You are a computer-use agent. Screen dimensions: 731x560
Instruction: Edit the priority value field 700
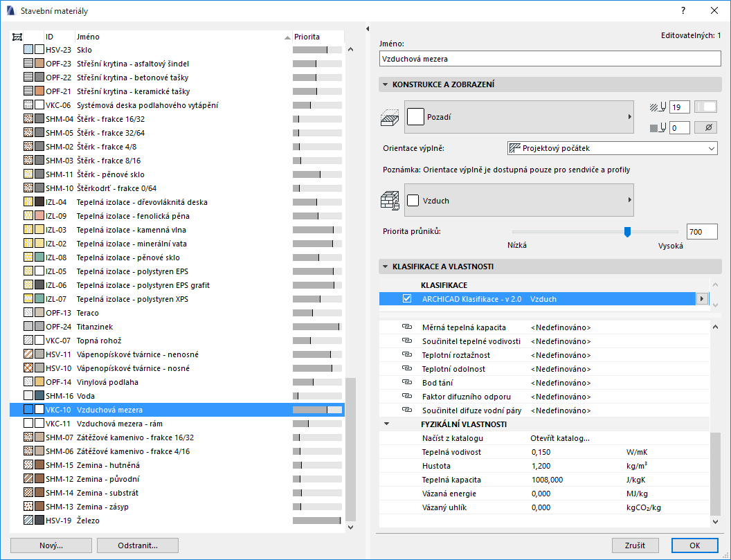pyautogui.click(x=702, y=232)
